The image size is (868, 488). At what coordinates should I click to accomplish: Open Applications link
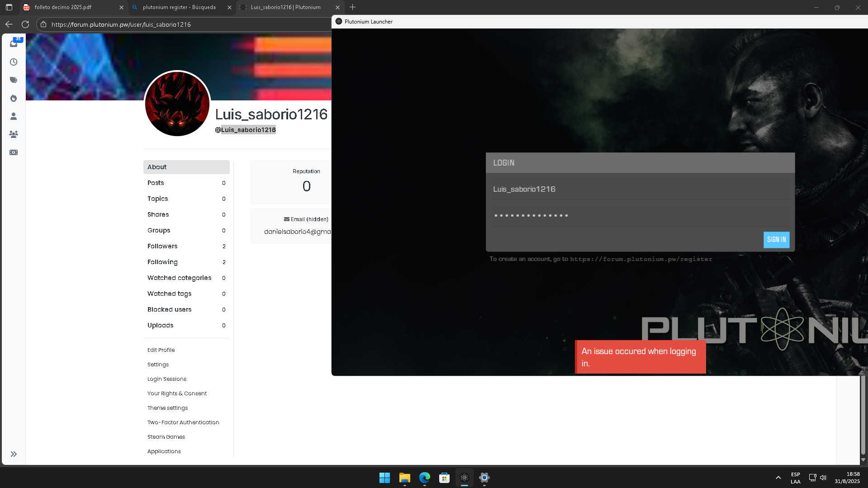(164, 451)
